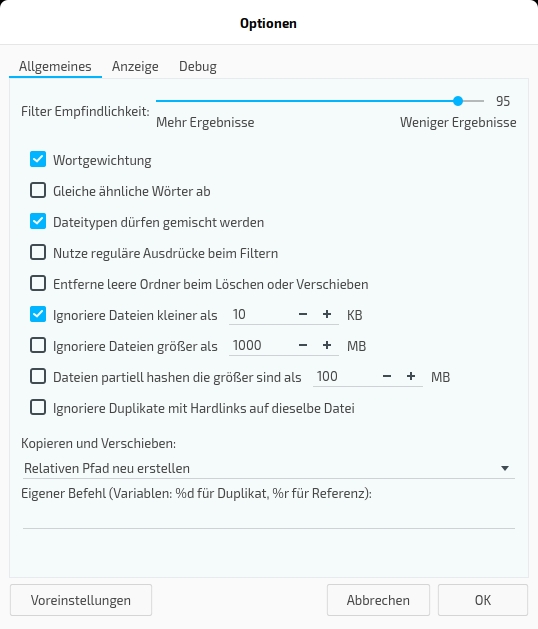Click Abbrechen to cancel options
The image size is (538, 629).
(x=378, y=600)
